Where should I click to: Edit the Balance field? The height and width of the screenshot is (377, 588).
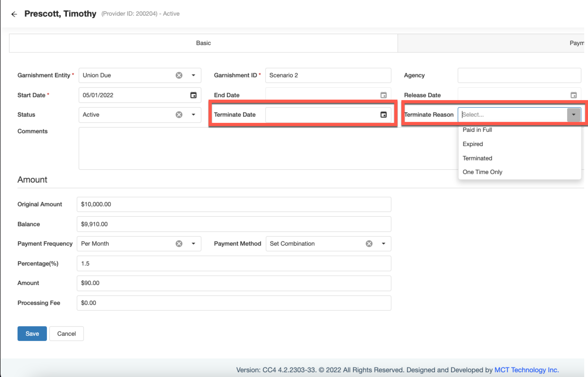point(234,224)
